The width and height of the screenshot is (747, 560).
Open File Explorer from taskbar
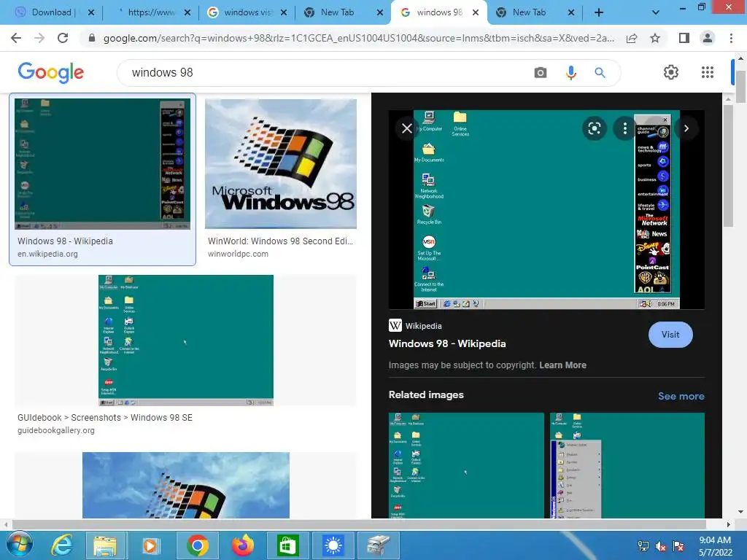pyautogui.click(x=105, y=545)
